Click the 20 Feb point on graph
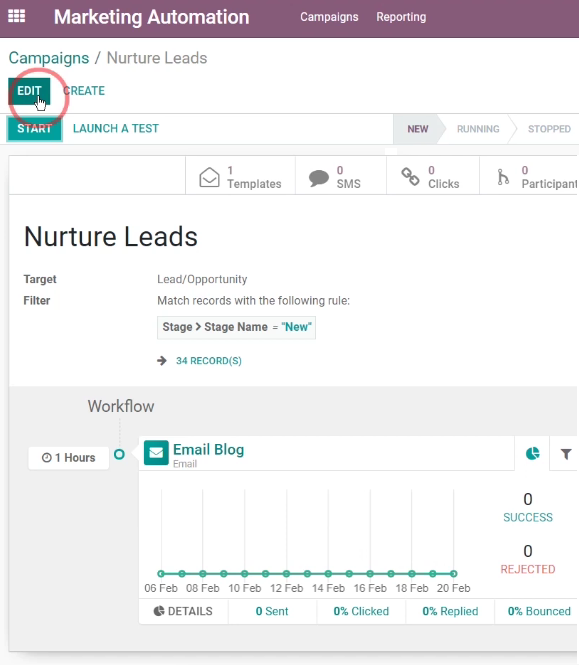Screen dimensions: 579x665 (453, 574)
